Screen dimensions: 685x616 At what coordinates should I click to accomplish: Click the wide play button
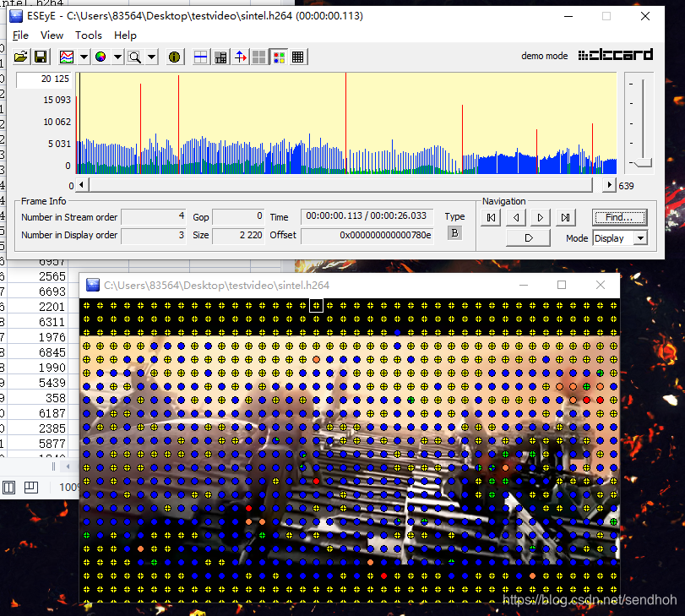pyautogui.click(x=528, y=238)
